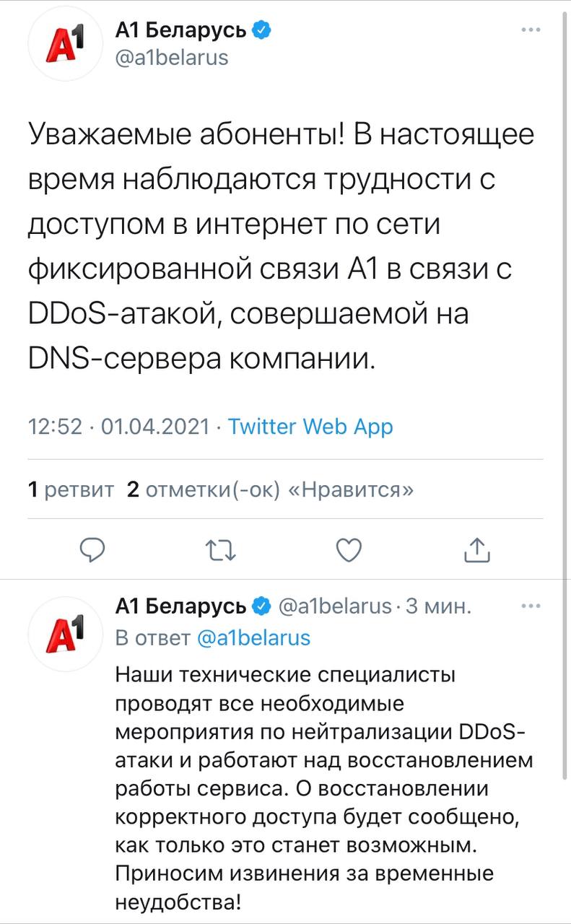Open more options on main tweet
571x924 pixels.
point(531,30)
